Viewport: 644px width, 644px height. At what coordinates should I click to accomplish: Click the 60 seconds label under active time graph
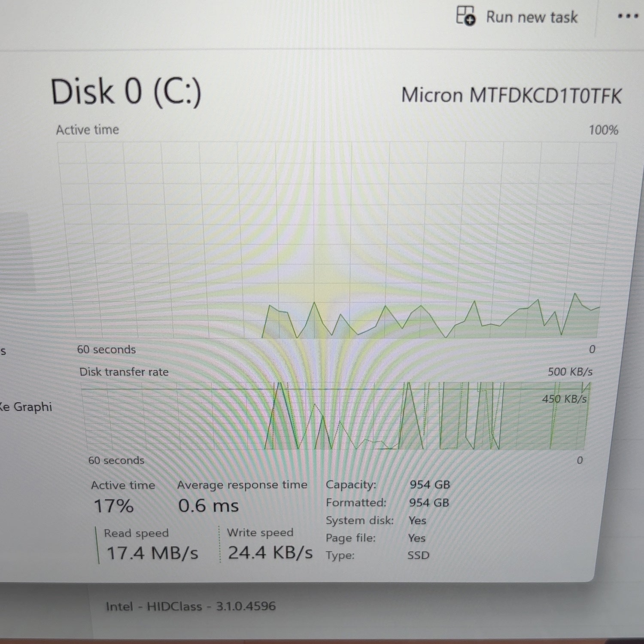tap(106, 349)
